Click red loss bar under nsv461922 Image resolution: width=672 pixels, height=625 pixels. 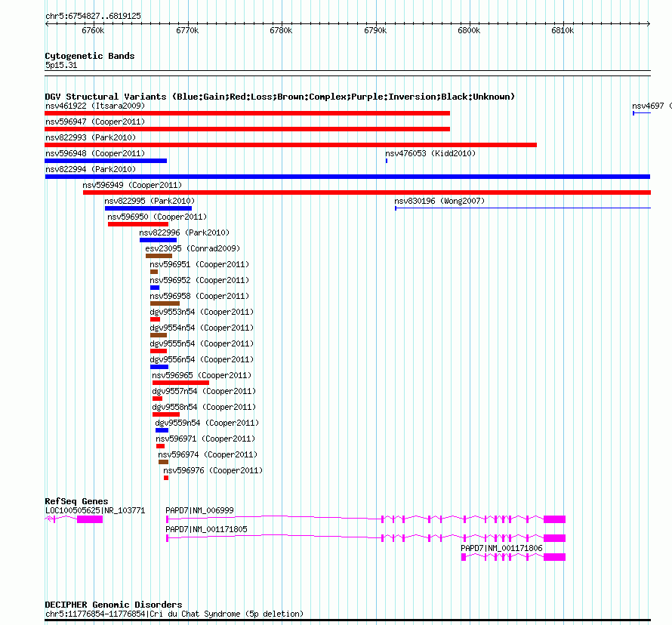[x=248, y=113]
